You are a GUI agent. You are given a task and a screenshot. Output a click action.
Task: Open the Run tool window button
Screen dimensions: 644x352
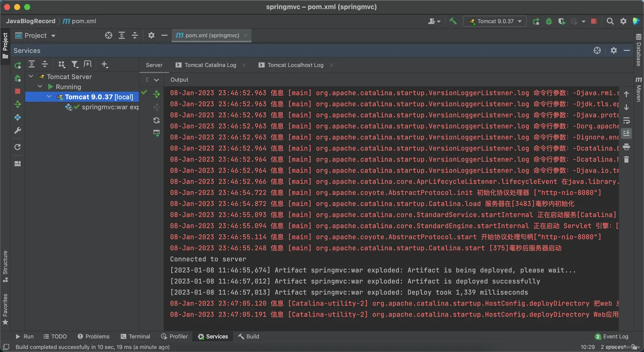24,336
